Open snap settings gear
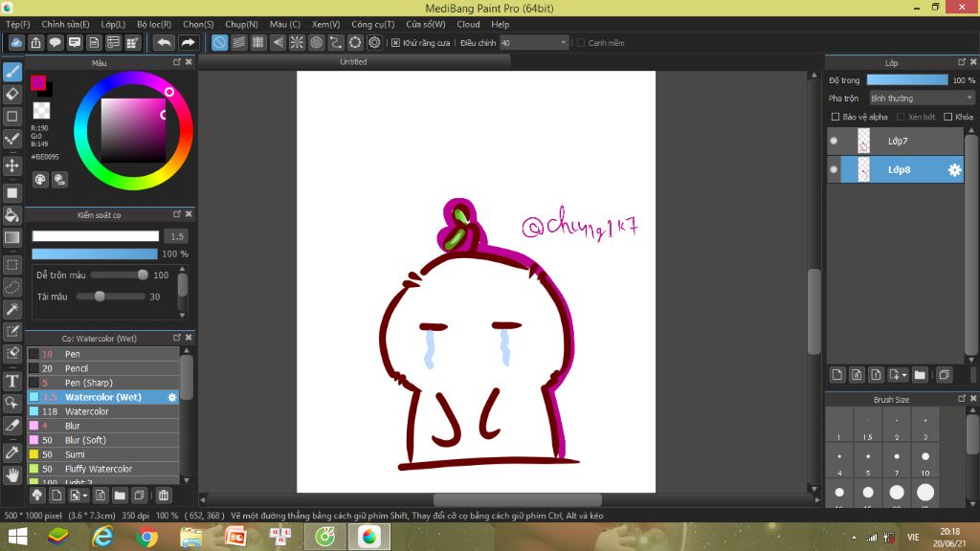This screenshot has height=551, width=980. click(x=374, y=42)
